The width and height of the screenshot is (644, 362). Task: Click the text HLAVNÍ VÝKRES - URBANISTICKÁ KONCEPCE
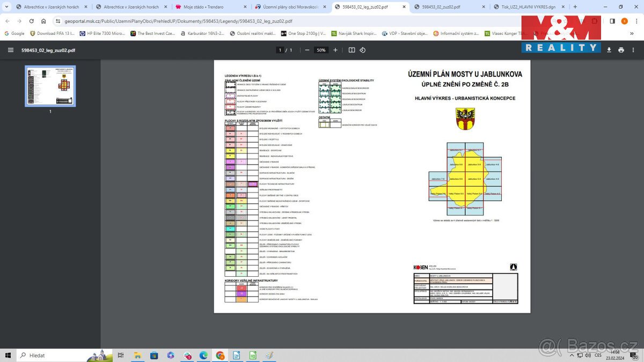click(465, 98)
